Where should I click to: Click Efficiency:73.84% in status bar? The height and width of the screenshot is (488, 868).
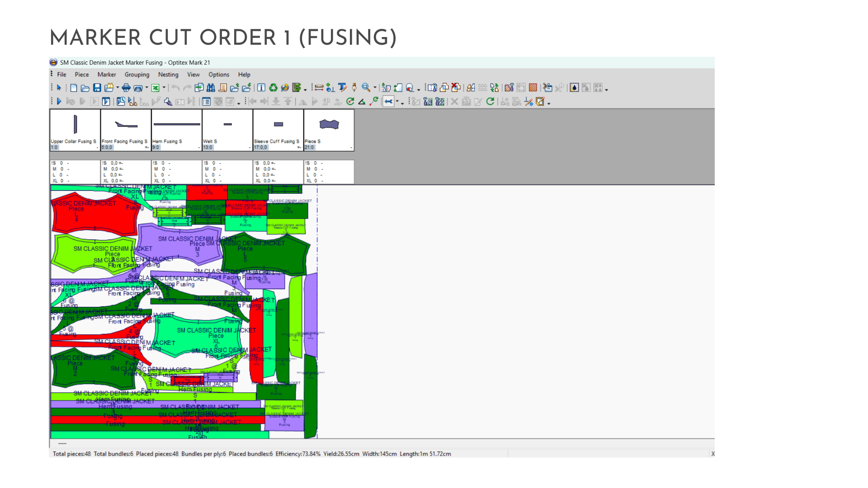pyautogui.click(x=298, y=454)
